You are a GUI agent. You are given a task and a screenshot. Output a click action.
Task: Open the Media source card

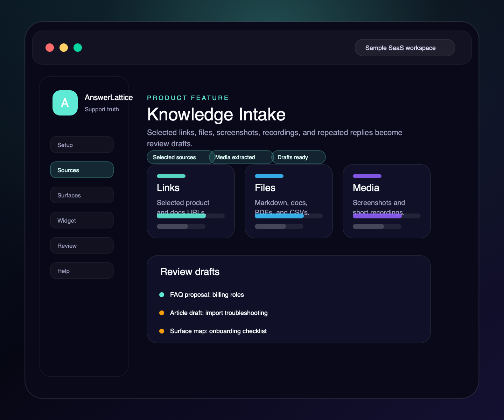tap(387, 201)
